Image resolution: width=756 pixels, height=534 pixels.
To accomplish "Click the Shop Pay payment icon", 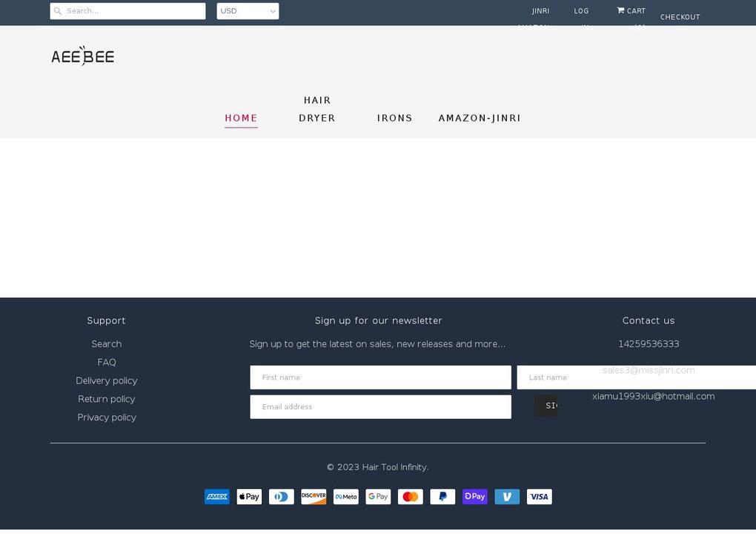I will point(475,496).
